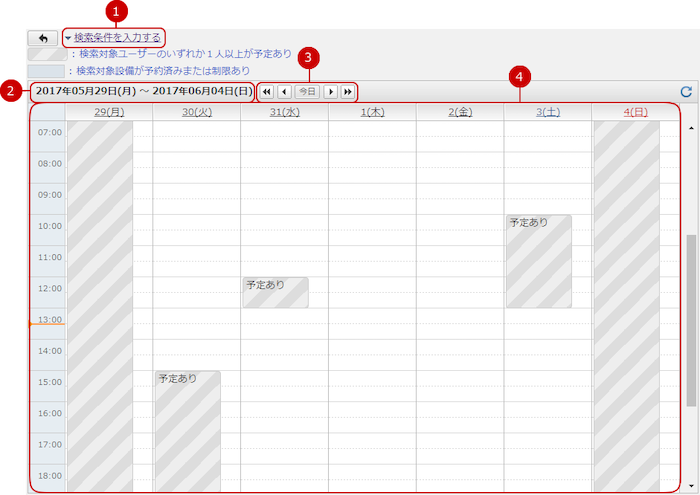
Task: Open the 3(土) day header
Action: (547, 112)
